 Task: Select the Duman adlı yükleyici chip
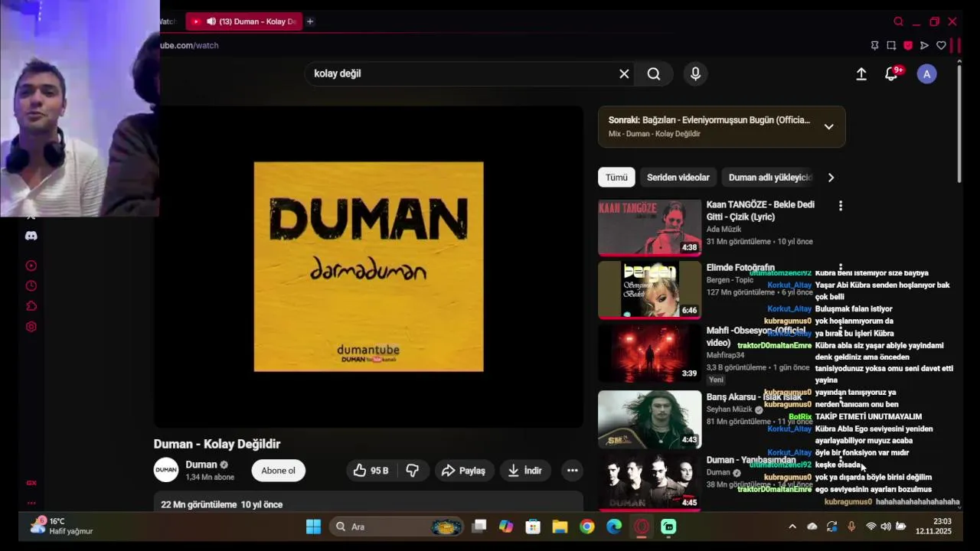point(769,178)
